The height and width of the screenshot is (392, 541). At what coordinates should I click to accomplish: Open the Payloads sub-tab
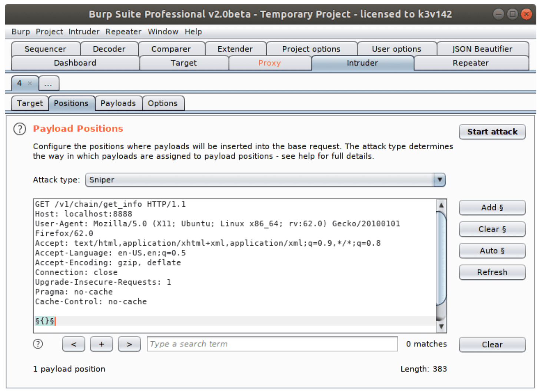[118, 103]
